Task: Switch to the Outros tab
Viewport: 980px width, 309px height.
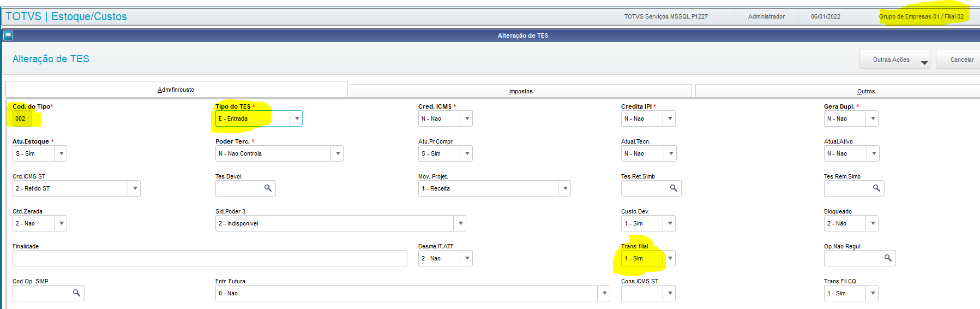Action: coord(838,91)
